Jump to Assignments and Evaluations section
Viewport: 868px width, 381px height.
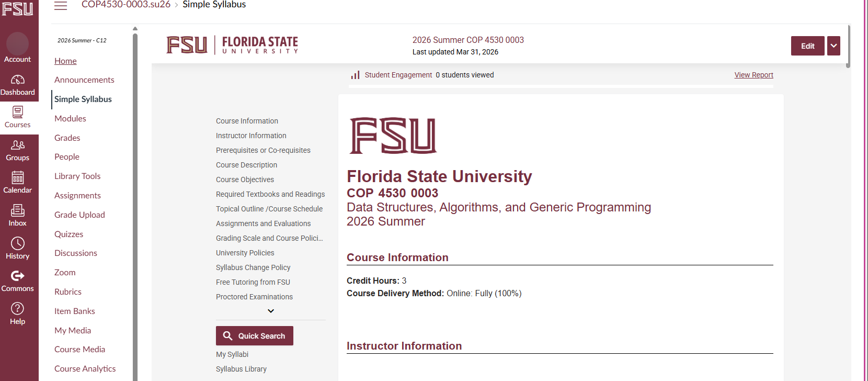[263, 223]
